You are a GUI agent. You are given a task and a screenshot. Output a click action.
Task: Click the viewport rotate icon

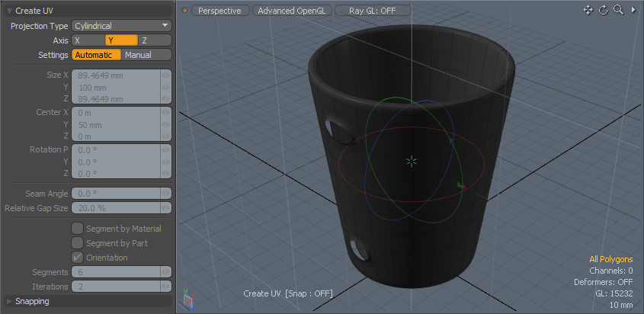pos(604,10)
